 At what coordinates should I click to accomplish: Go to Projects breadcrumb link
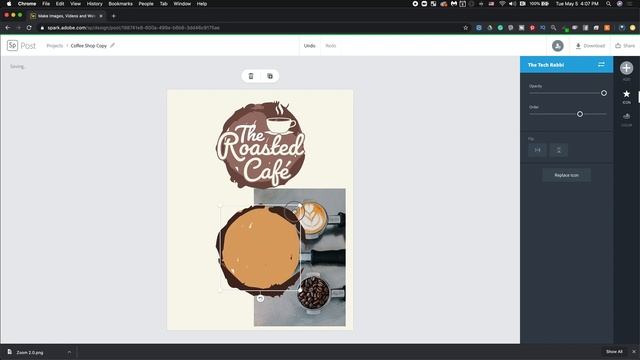pos(55,46)
